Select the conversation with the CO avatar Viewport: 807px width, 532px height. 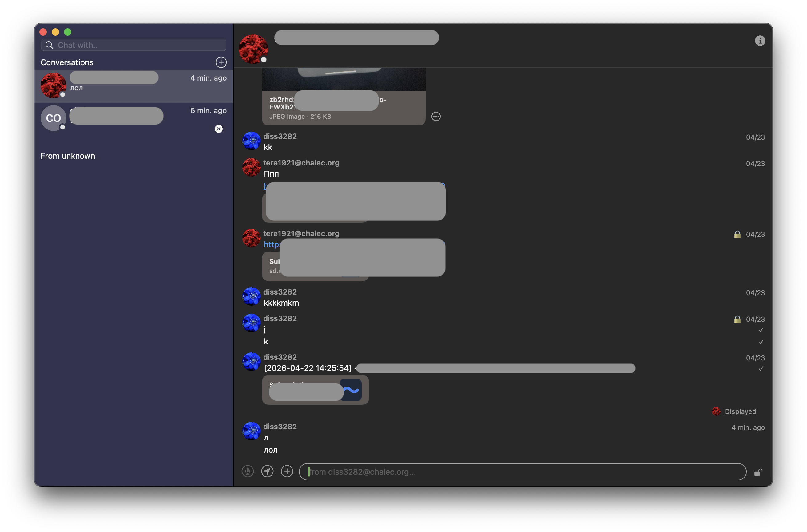134,119
